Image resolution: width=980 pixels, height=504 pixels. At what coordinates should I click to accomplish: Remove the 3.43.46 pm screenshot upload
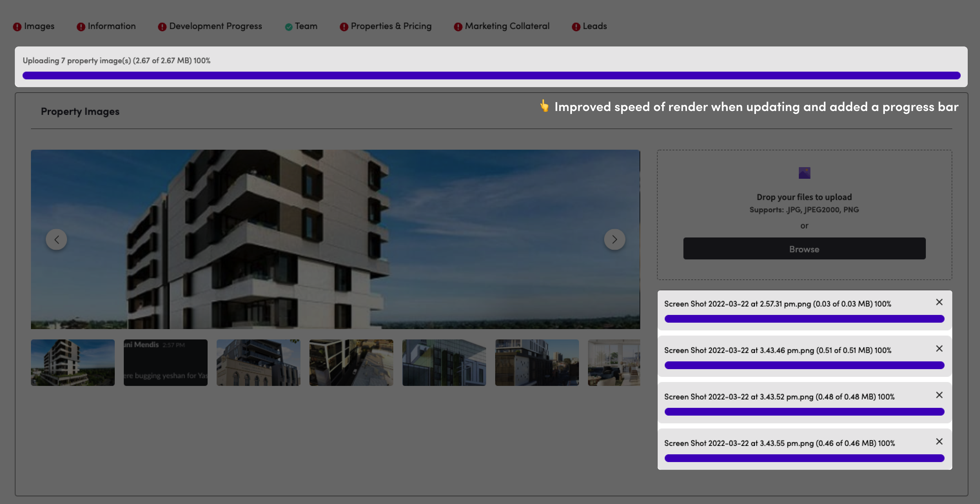939,348
